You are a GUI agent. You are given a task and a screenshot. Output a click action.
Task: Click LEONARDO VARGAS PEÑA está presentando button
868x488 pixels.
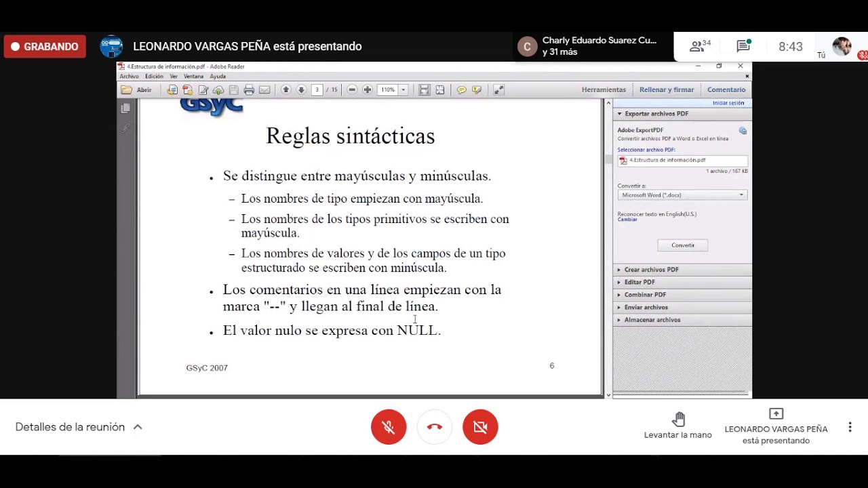pyautogui.click(x=776, y=426)
